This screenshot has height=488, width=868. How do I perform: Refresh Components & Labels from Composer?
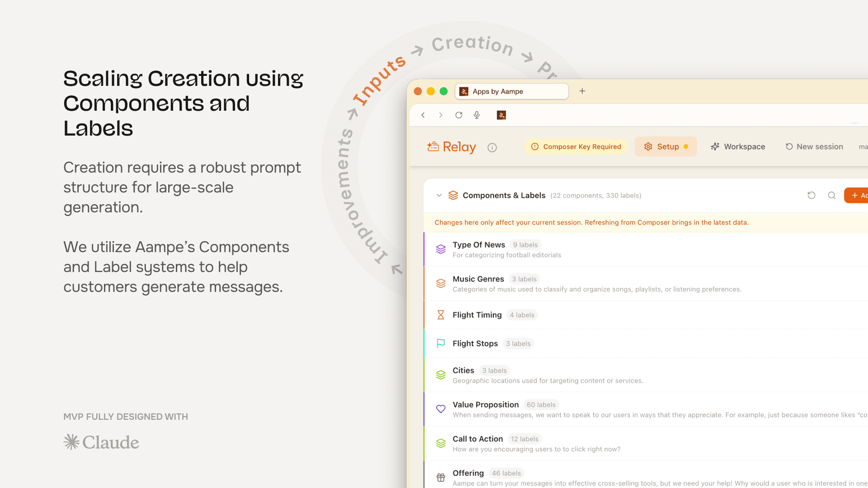tap(811, 195)
